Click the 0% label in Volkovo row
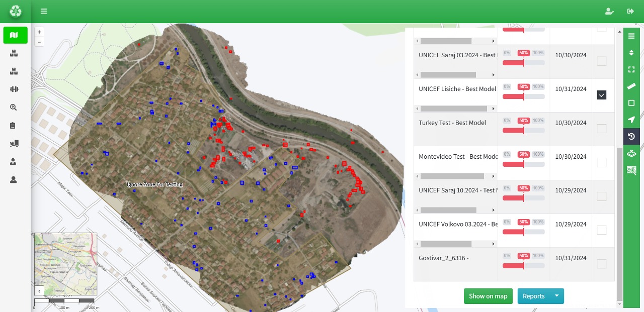The image size is (644, 312). [507, 222]
